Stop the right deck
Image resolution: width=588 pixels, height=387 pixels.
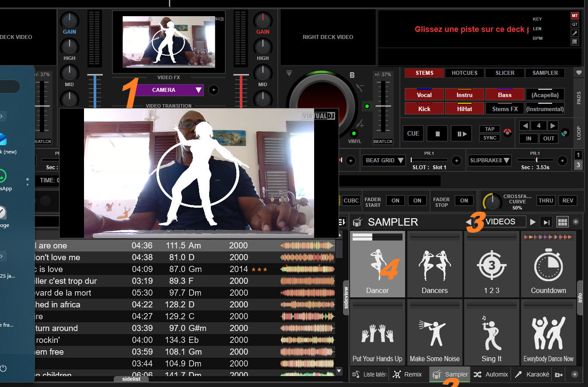(x=438, y=134)
